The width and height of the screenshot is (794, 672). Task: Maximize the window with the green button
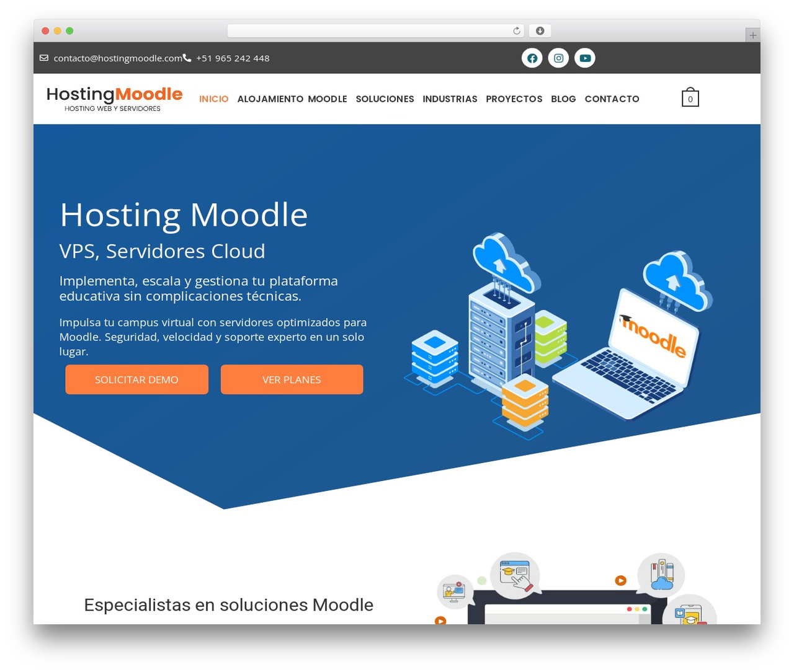tap(69, 31)
